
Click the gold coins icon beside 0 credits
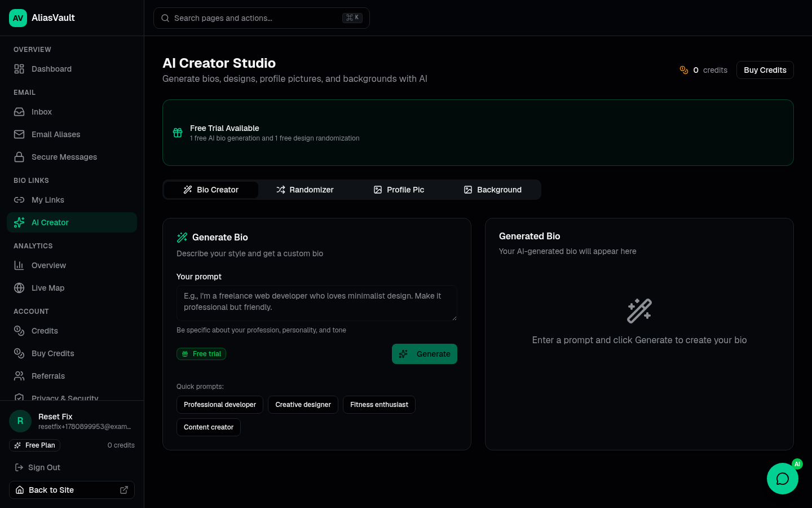(684, 70)
